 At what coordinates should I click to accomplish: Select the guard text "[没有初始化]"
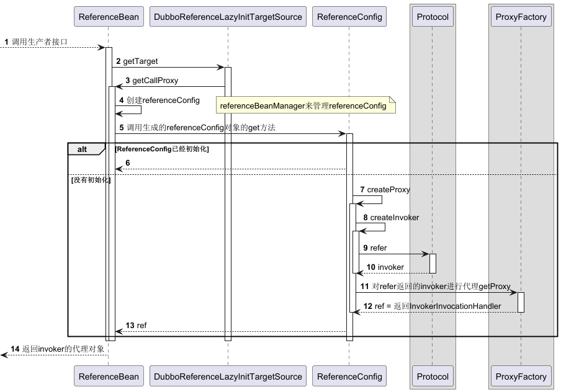click(x=91, y=180)
